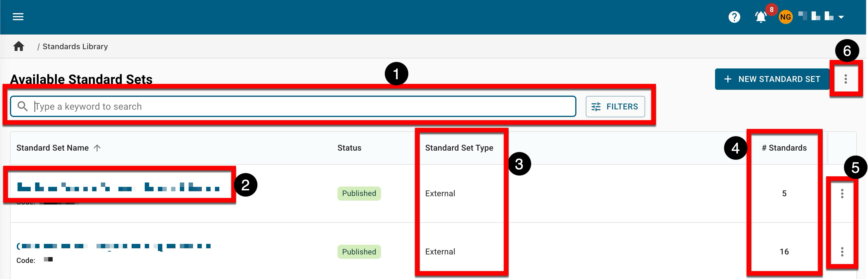Viewport: 868px width, 279px height.
Task: Click the magnifier icon in search box
Action: (x=23, y=106)
